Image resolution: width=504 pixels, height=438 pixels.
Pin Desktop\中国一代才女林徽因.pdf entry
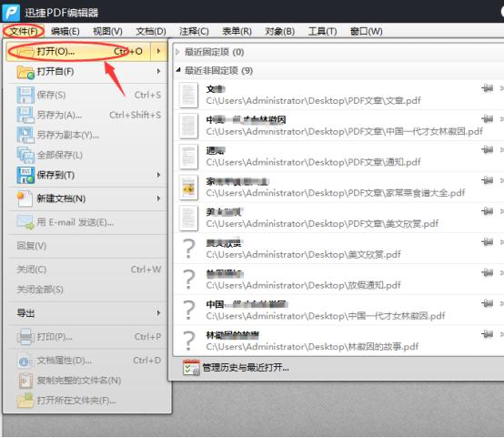coord(488,303)
